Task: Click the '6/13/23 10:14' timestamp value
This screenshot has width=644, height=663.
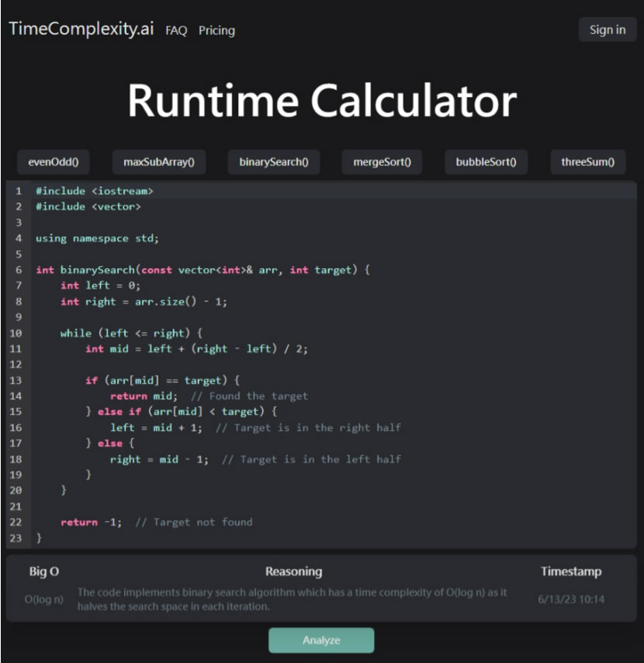Action: pos(571,599)
